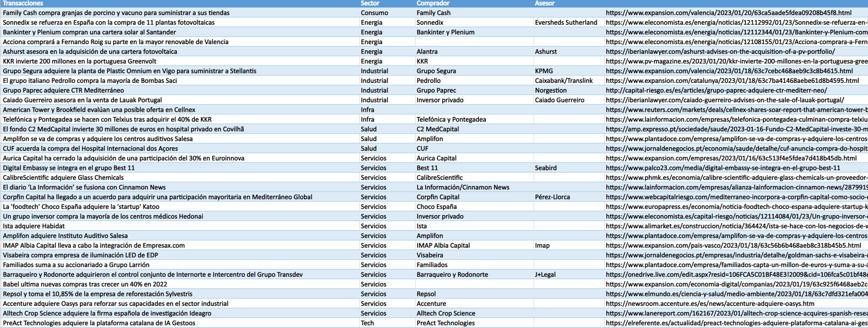Select cell 'Aurica Capital ha cerrado la adquisición'

pos(180,158)
